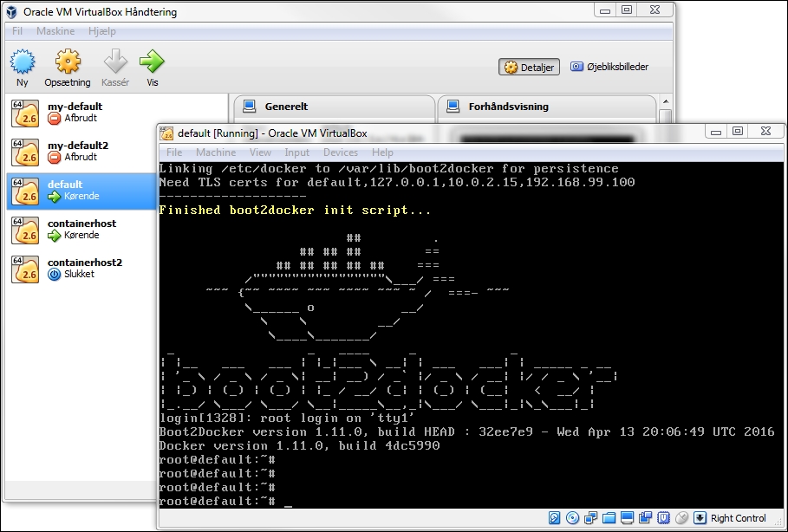Click the hard disk status icon in VM statusbar
788x532 pixels.
click(554, 517)
